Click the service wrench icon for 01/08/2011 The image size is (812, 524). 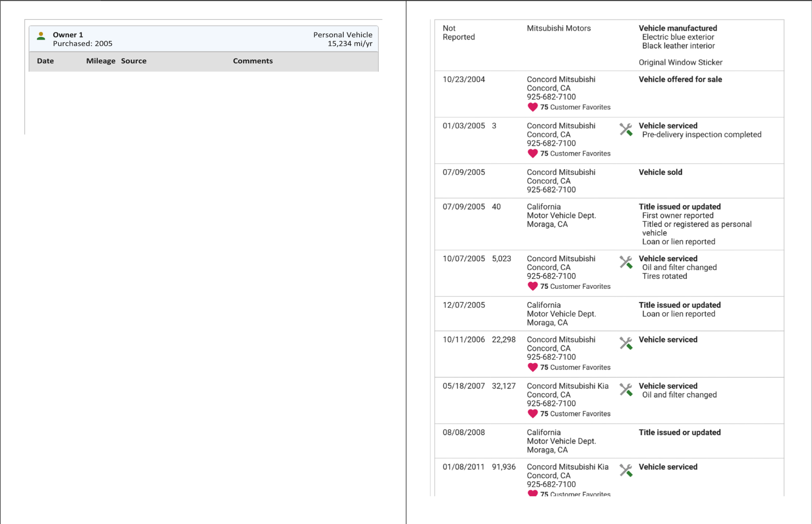(x=626, y=470)
